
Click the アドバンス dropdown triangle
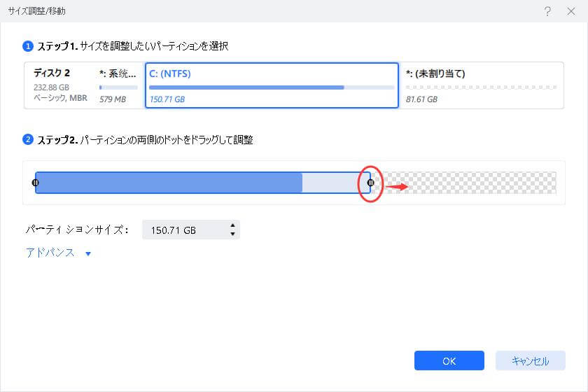click(x=88, y=254)
